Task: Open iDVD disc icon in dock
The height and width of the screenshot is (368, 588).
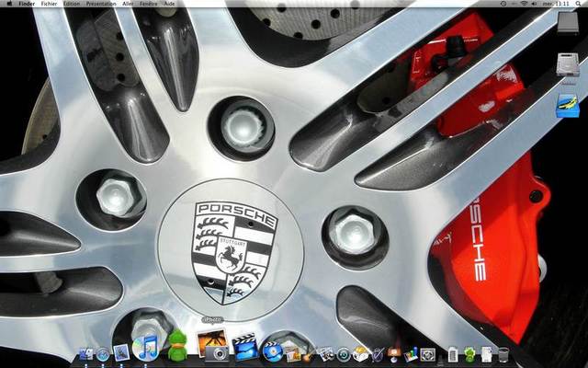Action: (272, 350)
